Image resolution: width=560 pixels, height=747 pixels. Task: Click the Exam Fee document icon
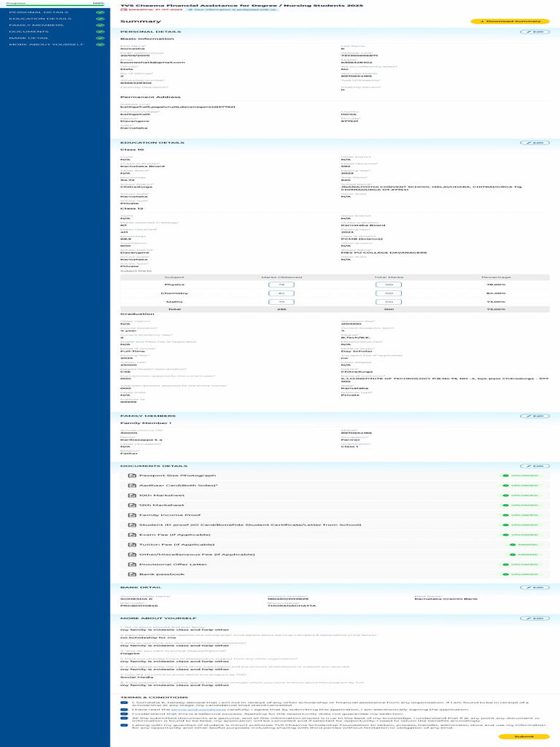[x=132, y=535]
